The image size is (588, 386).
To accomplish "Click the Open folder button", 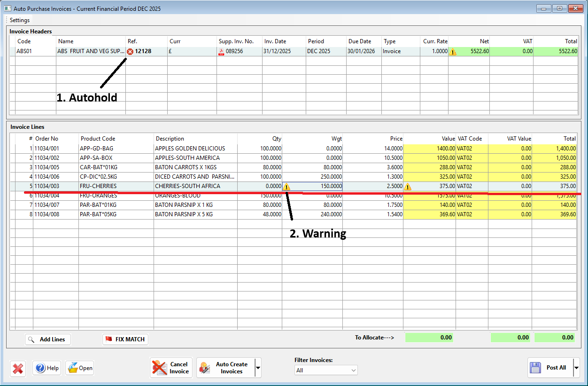I will pyautogui.click(x=79, y=368).
